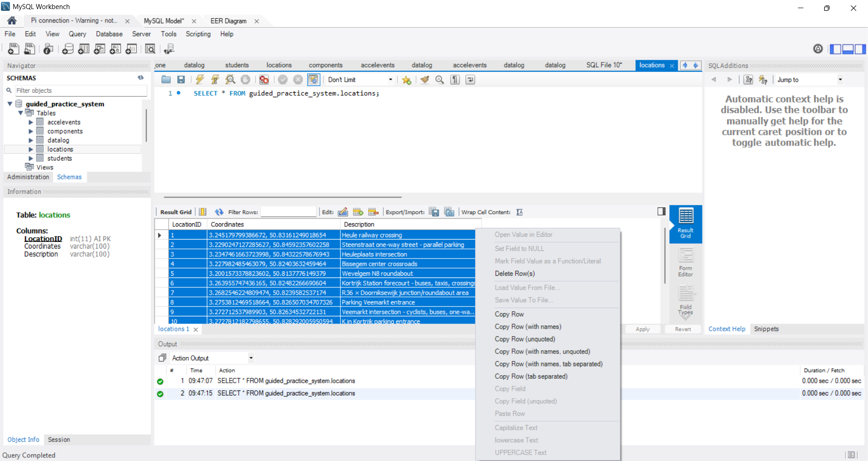Screen dimensions: 868x461
Task: Refresh the result grid data
Action: coord(219,212)
